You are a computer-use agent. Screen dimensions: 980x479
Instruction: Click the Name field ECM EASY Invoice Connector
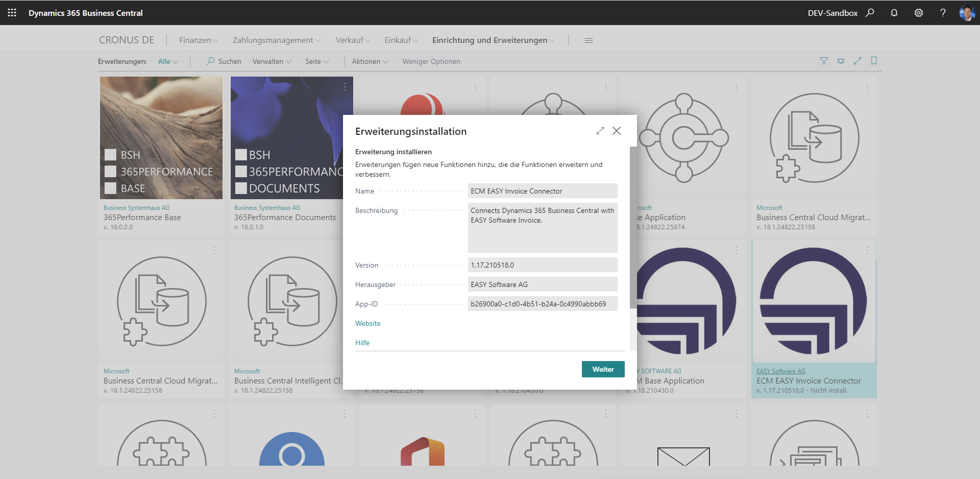pos(543,191)
